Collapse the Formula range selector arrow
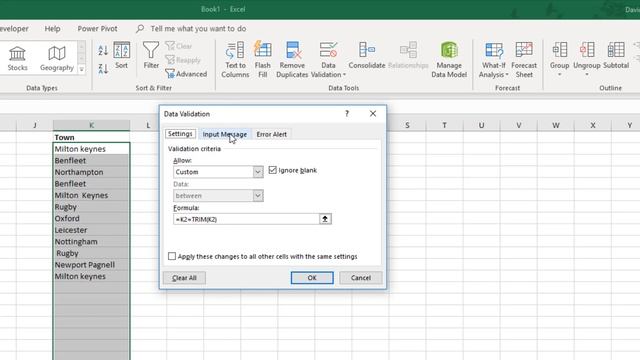The width and height of the screenshot is (640, 360). click(x=325, y=219)
